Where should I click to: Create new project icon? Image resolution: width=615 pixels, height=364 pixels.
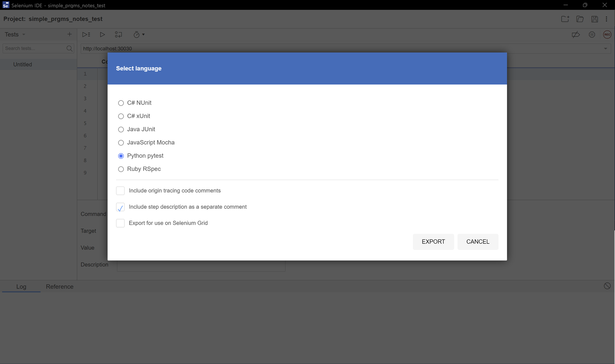(x=565, y=19)
